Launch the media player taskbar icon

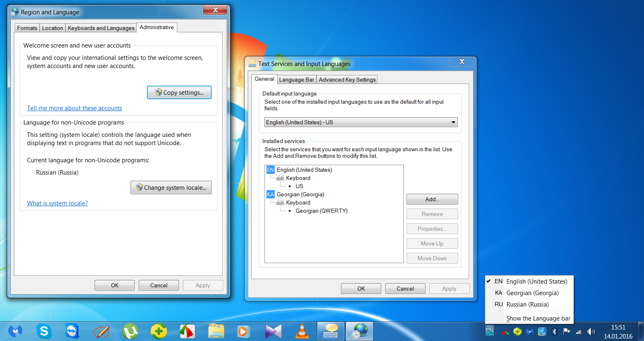coord(243,331)
